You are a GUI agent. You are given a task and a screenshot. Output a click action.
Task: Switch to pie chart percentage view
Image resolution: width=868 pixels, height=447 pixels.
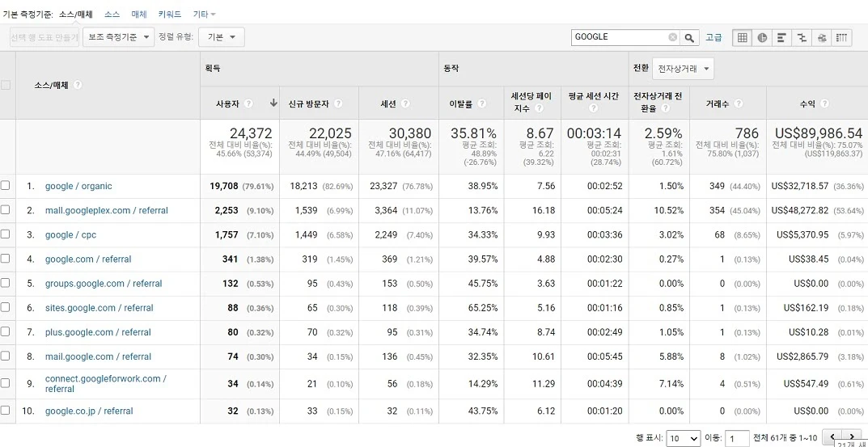point(762,37)
